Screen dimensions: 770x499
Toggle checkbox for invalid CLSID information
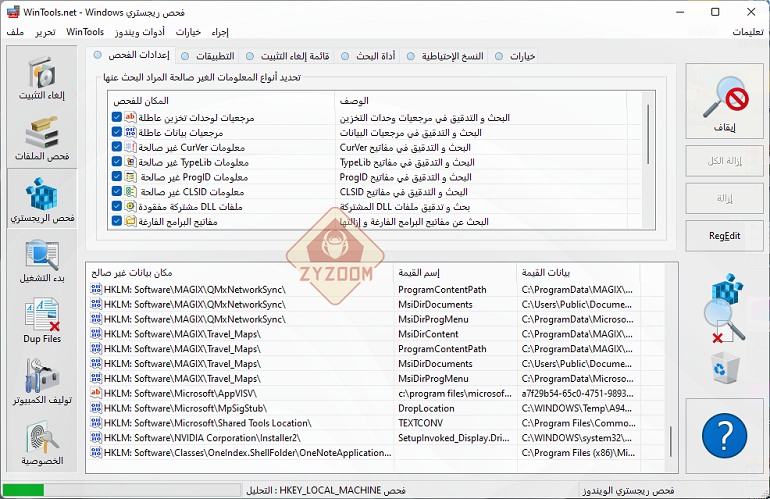click(x=116, y=191)
